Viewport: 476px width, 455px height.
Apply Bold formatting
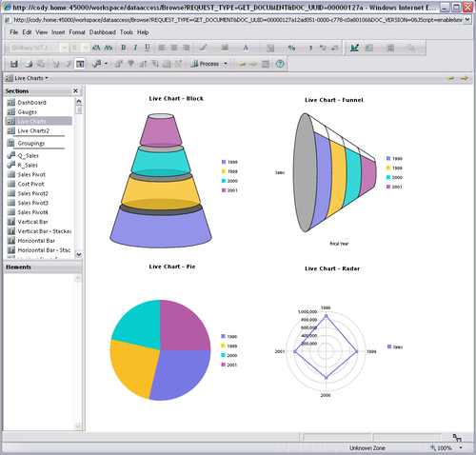pos(124,48)
